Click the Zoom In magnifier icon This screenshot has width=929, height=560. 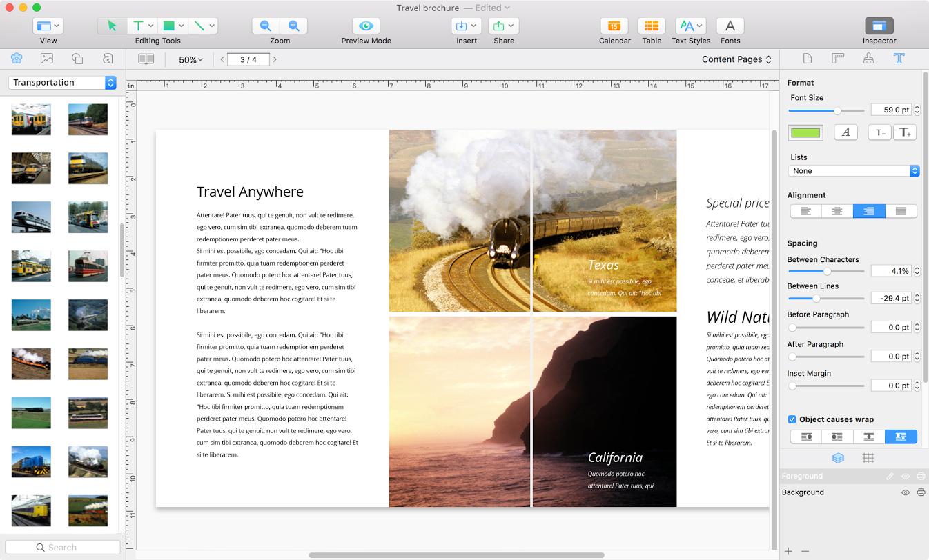click(293, 26)
